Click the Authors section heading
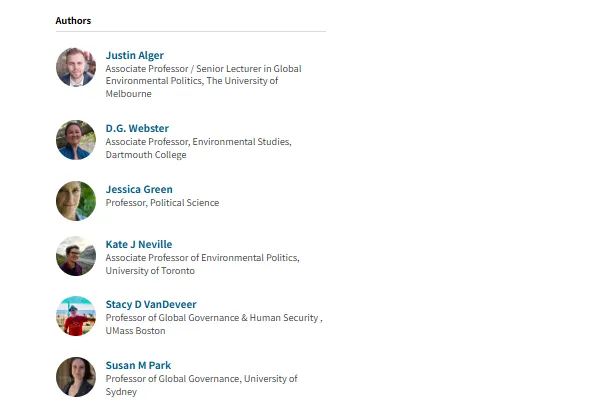The height and width of the screenshot is (412, 613). coord(73,21)
